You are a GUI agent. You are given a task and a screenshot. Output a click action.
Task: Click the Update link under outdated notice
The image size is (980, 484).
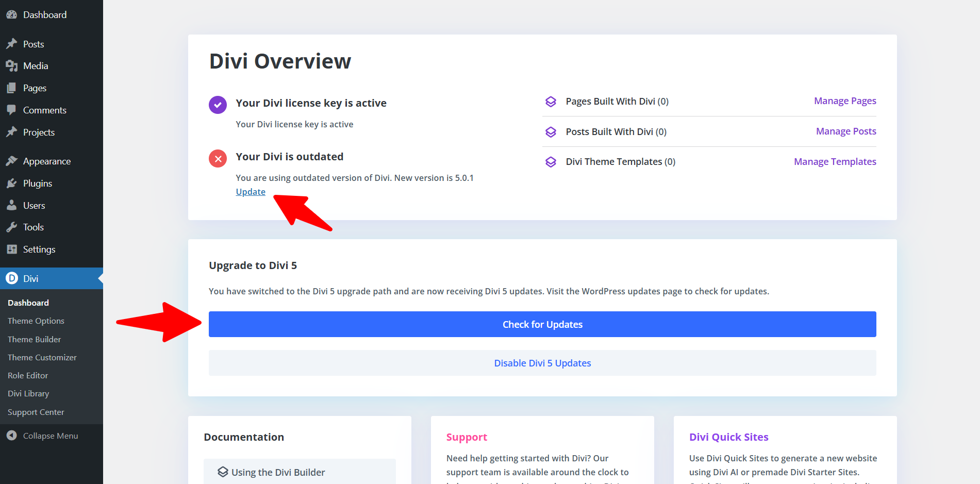[251, 192]
